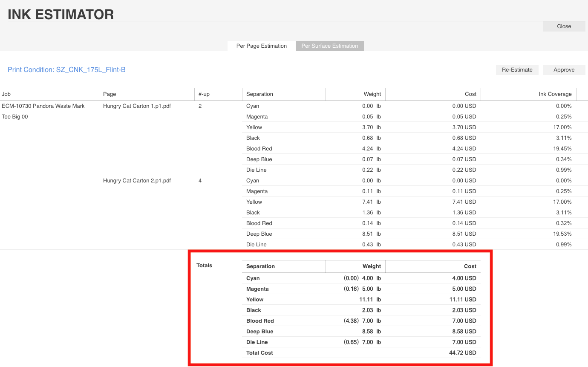The width and height of the screenshot is (588, 367).
Task: Click the 'Too Big 00' text
Action: pyautogui.click(x=15, y=117)
